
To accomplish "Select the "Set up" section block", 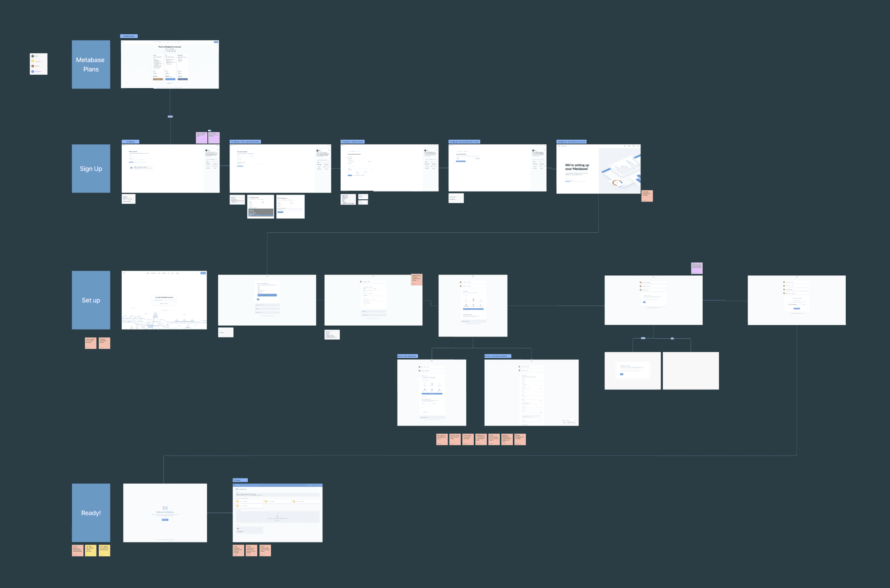I will pyautogui.click(x=91, y=300).
